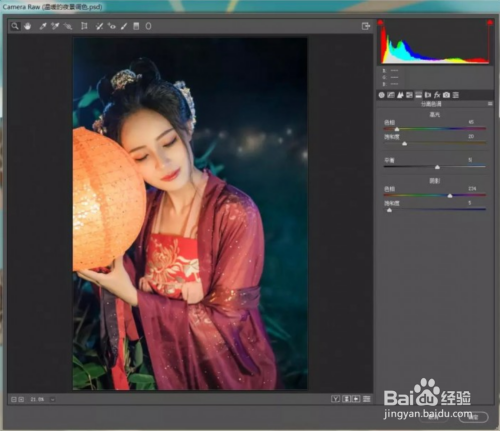This screenshot has height=431, width=500.
Task: Choose the Color Sampler tool
Action: (x=55, y=26)
